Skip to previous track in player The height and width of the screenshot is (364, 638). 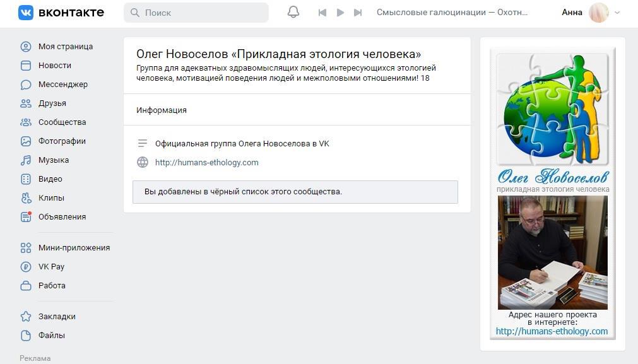(322, 13)
